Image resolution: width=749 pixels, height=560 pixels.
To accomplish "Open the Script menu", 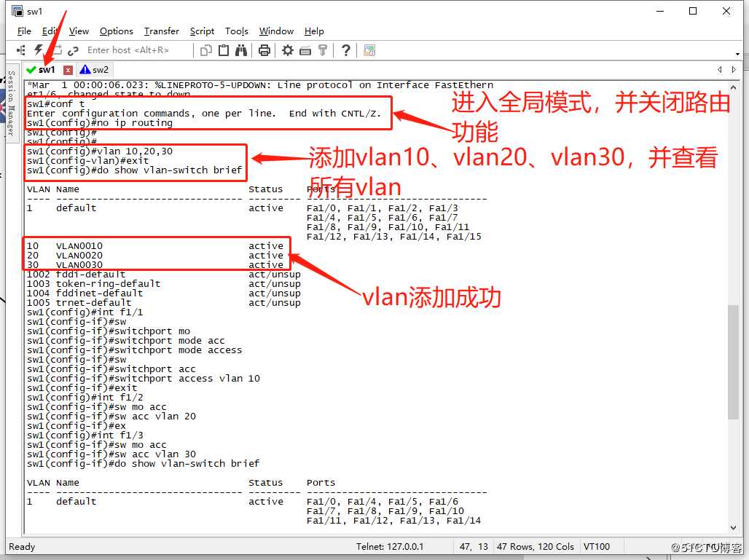I will coord(202,31).
